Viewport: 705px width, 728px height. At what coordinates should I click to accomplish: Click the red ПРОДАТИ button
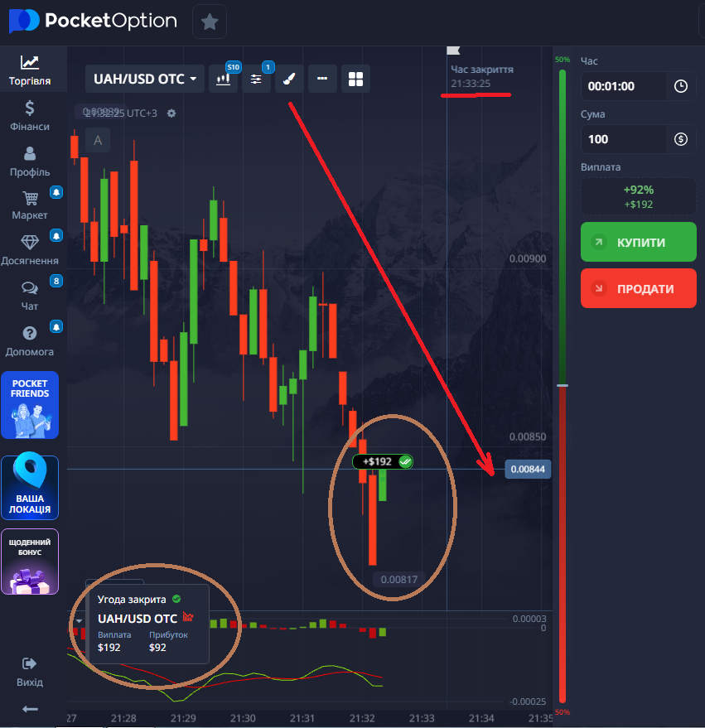click(x=638, y=288)
